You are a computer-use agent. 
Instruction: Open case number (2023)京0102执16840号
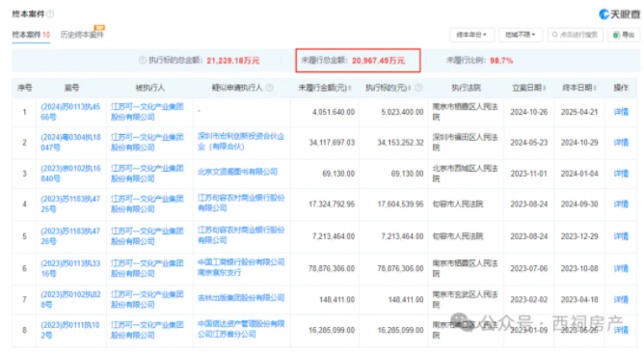tap(70, 174)
